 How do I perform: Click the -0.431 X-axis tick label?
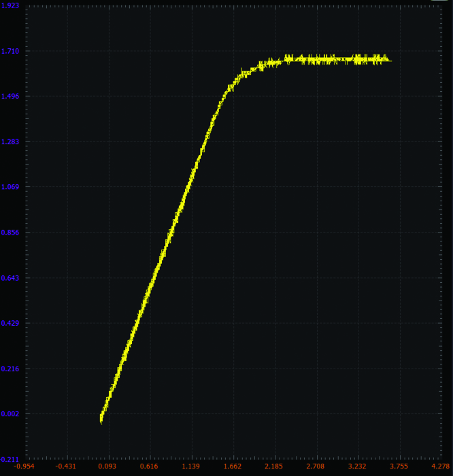[66, 466]
